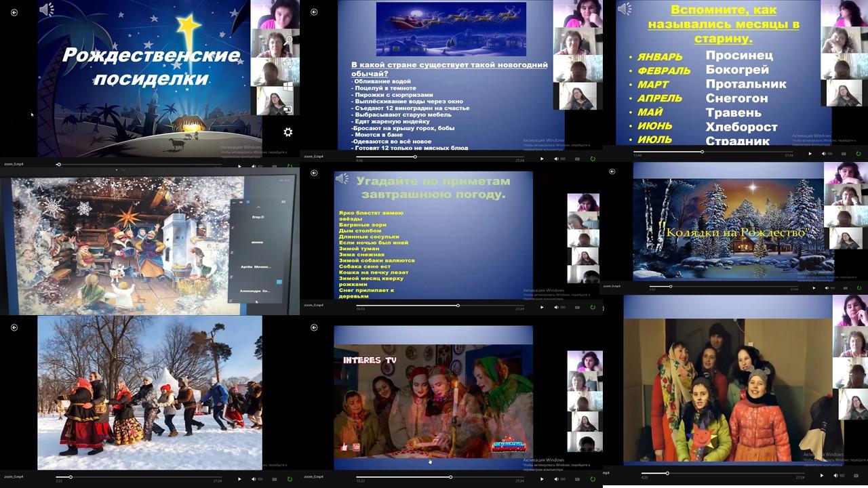Click speaker icon on Вспомните месяцы slide

(625, 9)
